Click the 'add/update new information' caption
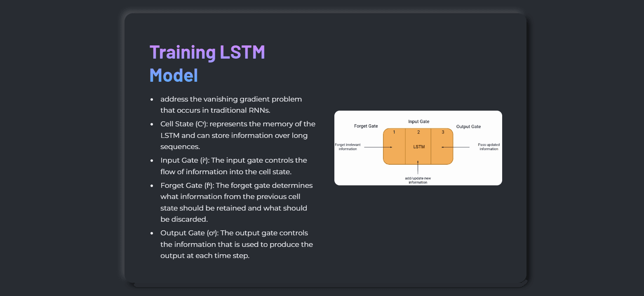Screen dimensions: 644x296 click(x=418, y=180)
